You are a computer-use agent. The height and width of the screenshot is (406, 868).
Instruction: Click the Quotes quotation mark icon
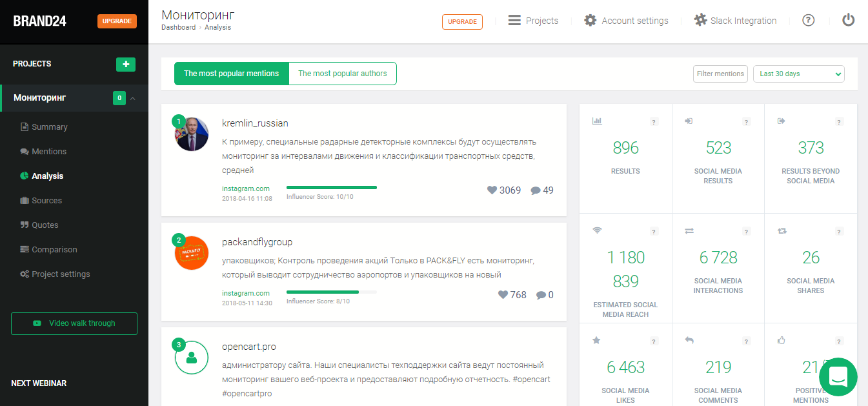[x=25, y=225]
